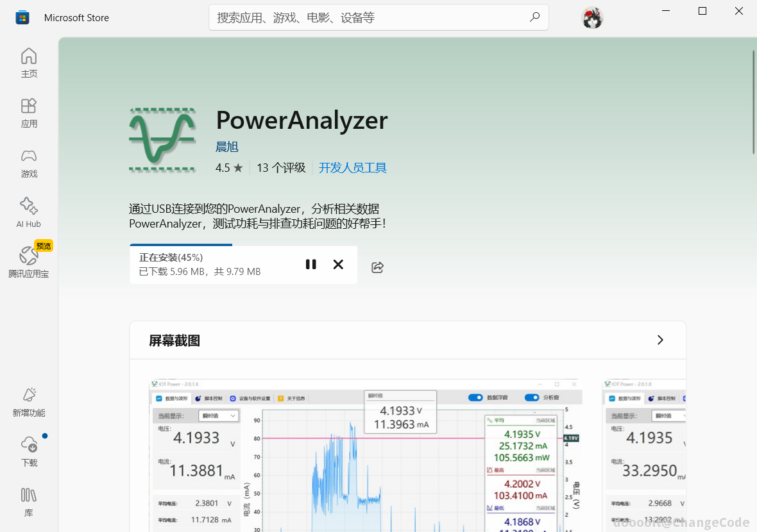The width and height of the screenshot is (757, 532).
Task: Open AI Hub in the sidebar
Action: tap(29, 213)
